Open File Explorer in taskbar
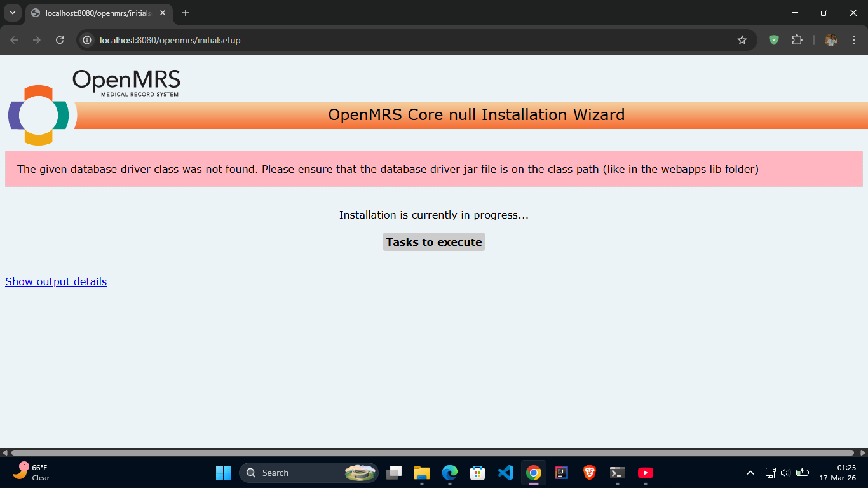The width and height of the screenshot is (868, 488). point(422,473)
